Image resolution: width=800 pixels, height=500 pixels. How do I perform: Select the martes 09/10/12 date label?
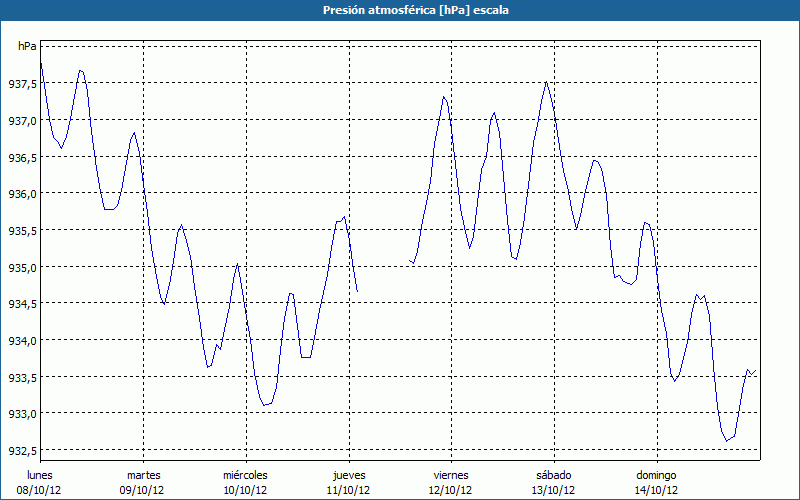pos(143,482)
